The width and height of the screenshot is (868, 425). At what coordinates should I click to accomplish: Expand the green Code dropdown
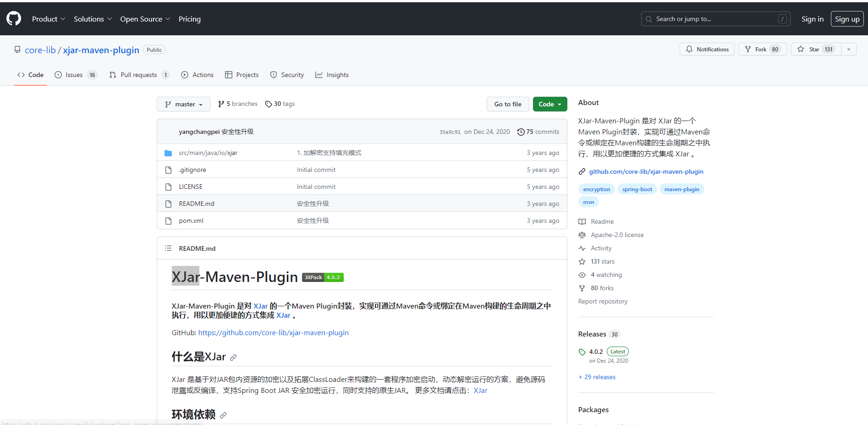tap(550, 104)
